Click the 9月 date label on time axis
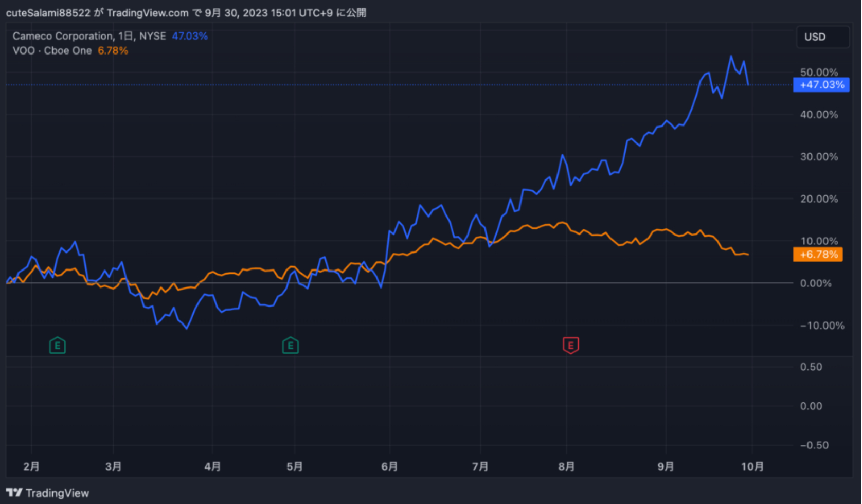Screen dimensions: 862x504 point(666,466)
